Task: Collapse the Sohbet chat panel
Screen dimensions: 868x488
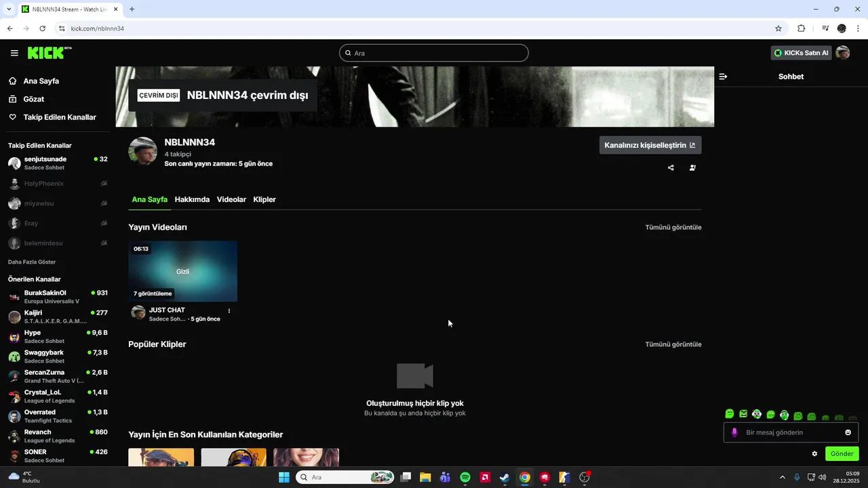Action: click(x=723, y=77)
